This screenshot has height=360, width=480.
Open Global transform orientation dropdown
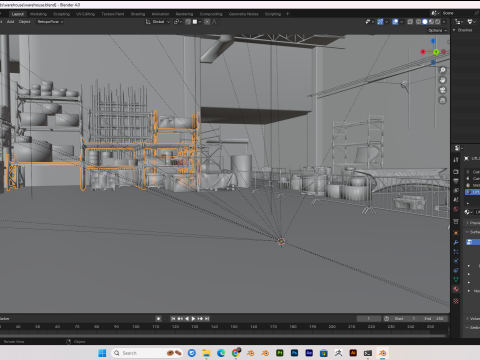tap(158, 22)
